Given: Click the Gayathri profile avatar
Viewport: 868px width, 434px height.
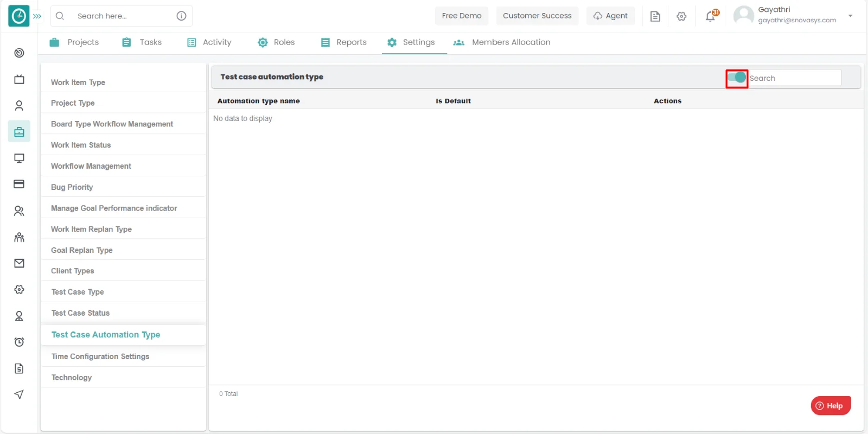Looking at the screenshot, I should [743, 15].
